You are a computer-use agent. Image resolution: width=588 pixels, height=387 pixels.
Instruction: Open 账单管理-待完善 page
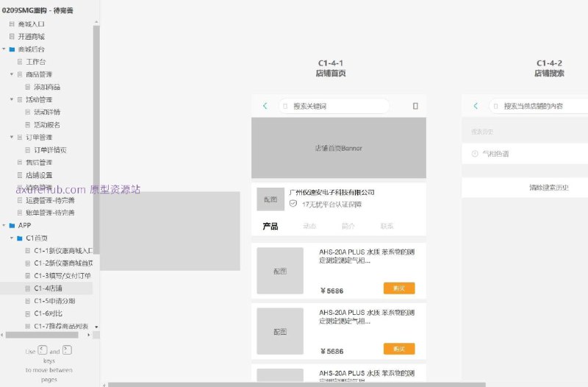point(50,213)
